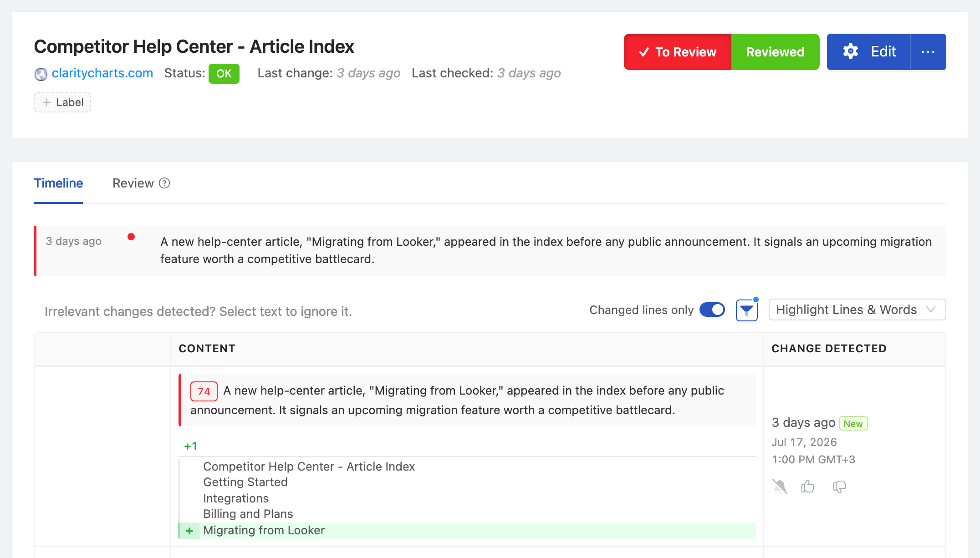980x558 pixels.
Task: Click the "Last checked: 3 days ago" text
Action: [x=486, y=73]
